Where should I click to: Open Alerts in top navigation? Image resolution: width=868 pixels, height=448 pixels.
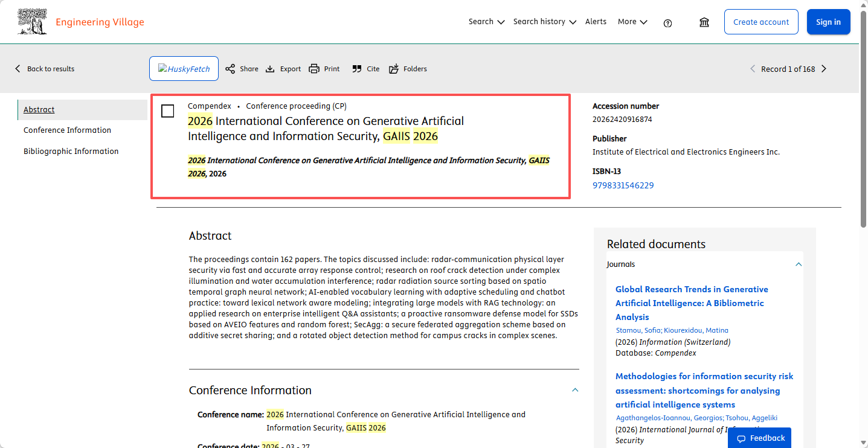[596, 22]
